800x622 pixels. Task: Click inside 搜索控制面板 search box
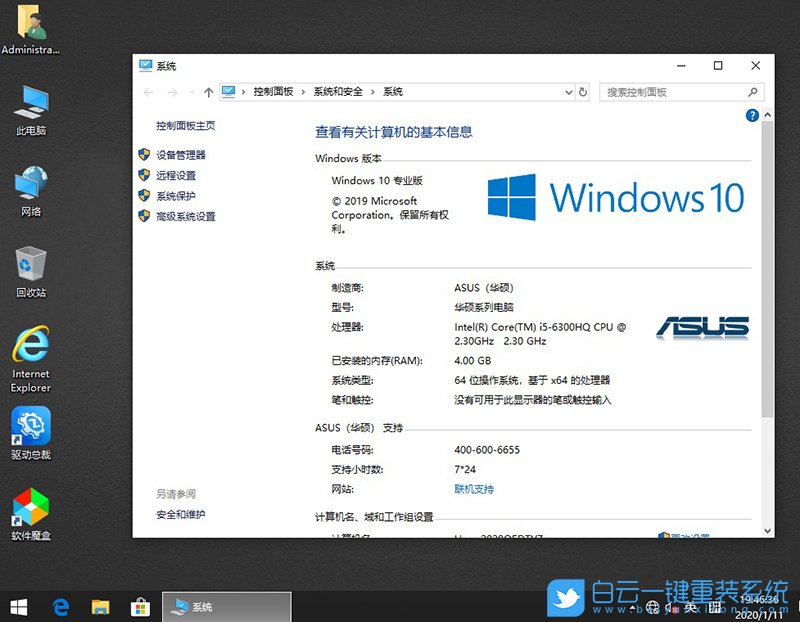(x=680, y=91)
